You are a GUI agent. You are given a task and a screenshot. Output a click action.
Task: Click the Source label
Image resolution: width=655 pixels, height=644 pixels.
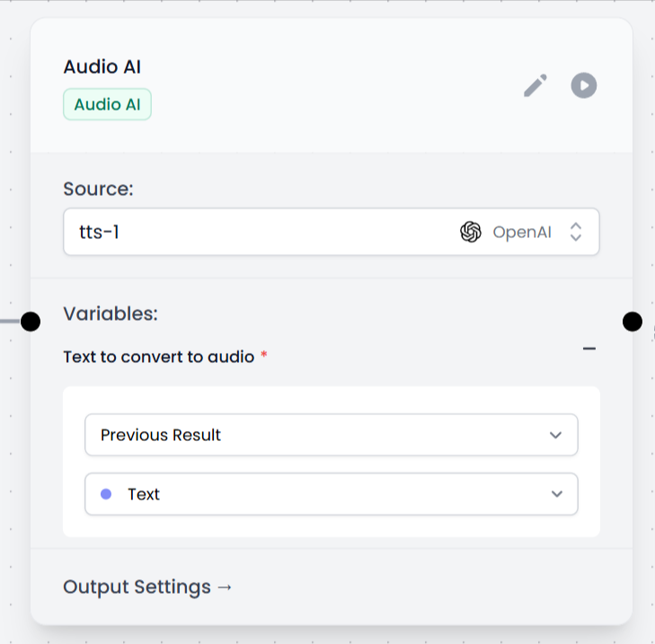click(98, 189)
